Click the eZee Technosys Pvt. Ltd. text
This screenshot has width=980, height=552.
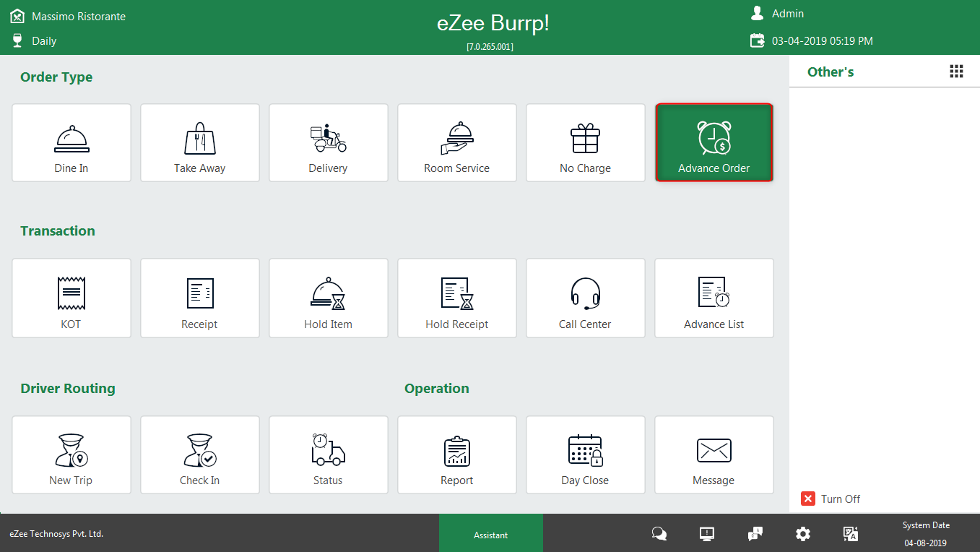coord(56,534)
